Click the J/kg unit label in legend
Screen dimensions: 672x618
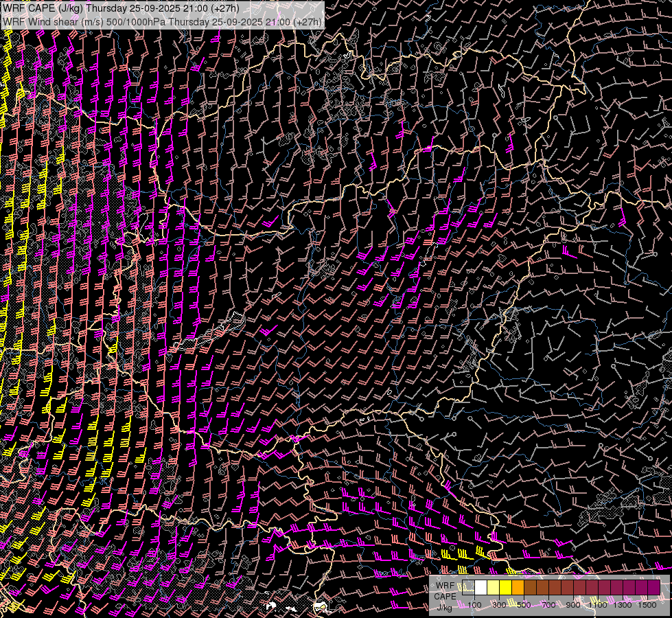445,606
